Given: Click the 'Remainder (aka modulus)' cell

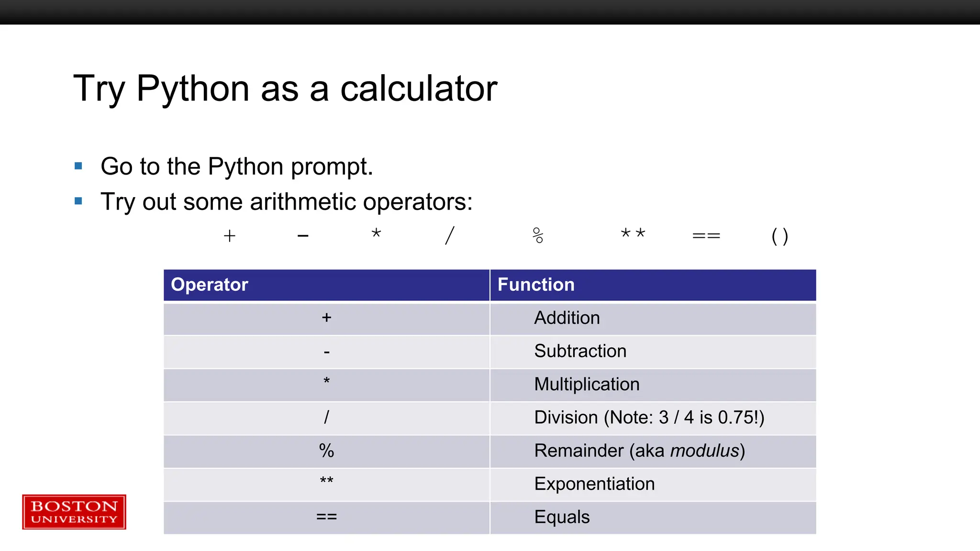Looking at the screenshot, I should pyautogui.click(x=639, y=451).
